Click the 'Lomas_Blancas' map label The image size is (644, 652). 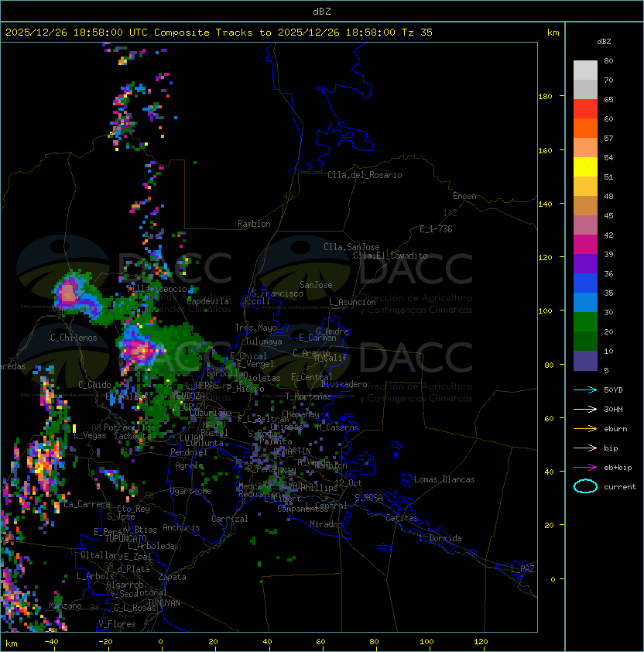tap(444, 479)
